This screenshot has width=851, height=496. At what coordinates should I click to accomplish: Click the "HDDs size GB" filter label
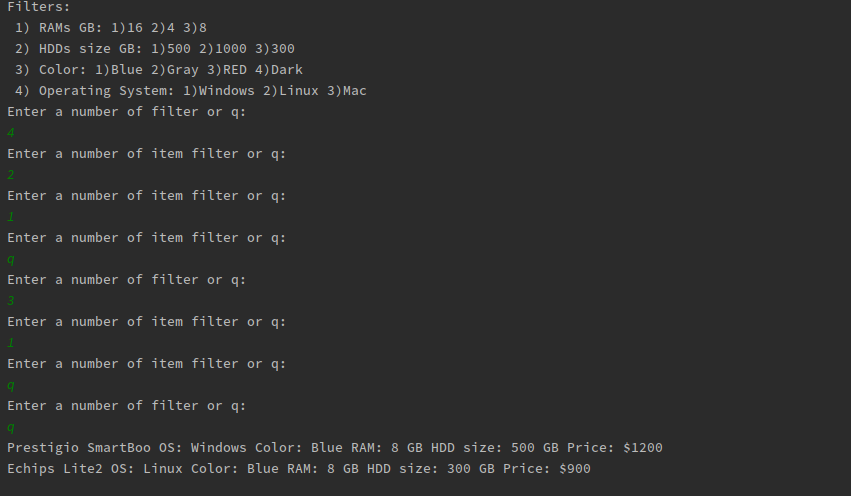point(89,48)
